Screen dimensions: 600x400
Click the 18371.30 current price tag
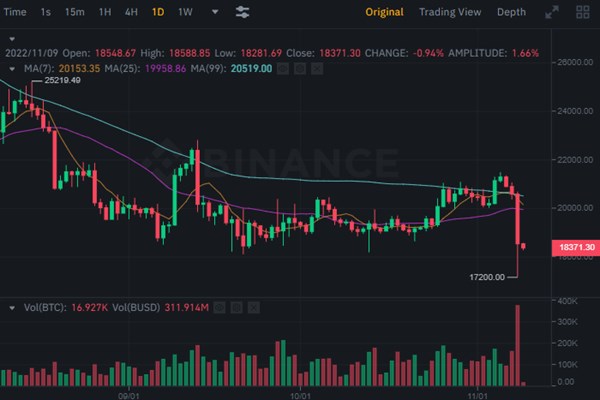click(576, 247)
